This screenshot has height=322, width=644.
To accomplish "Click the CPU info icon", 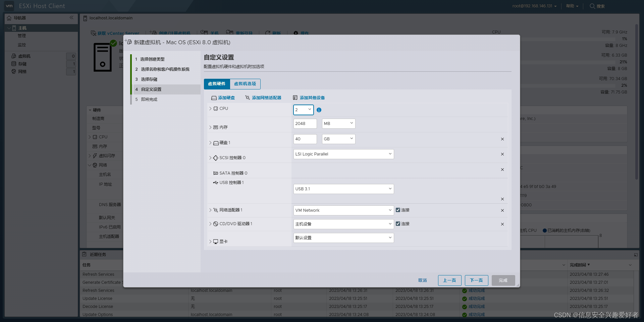I will click(319, 110).
